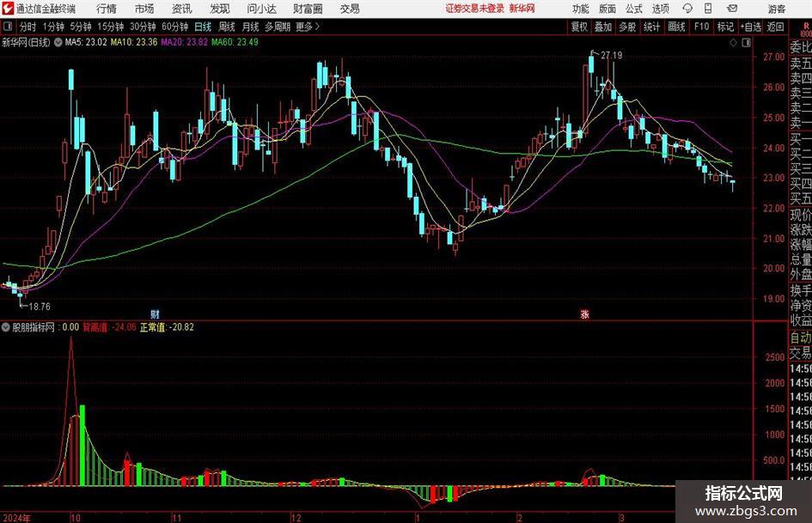Click the 正常值 indicator value label

(167, 327)
